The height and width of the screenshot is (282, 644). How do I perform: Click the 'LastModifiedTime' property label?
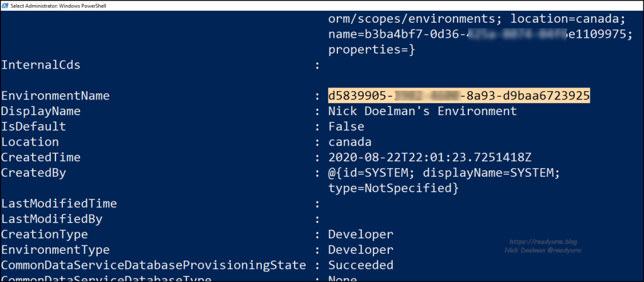(59, 204)
